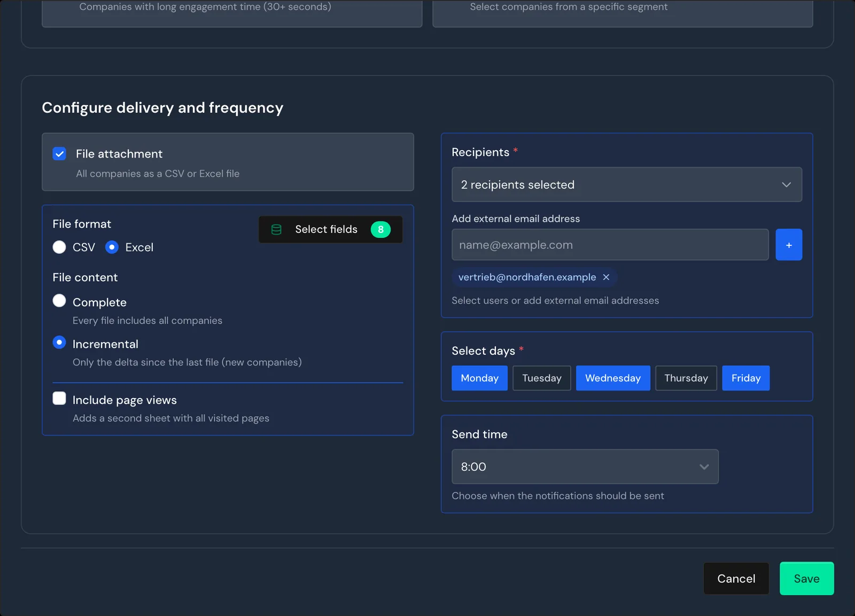The image size is (855, 616).
Task: Deselect Wednesday delivery day
Action: click(x=613, y=378)
